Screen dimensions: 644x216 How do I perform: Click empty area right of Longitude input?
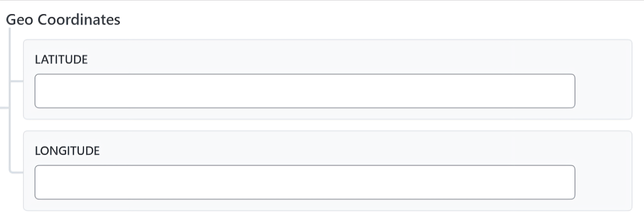(603, 182)
